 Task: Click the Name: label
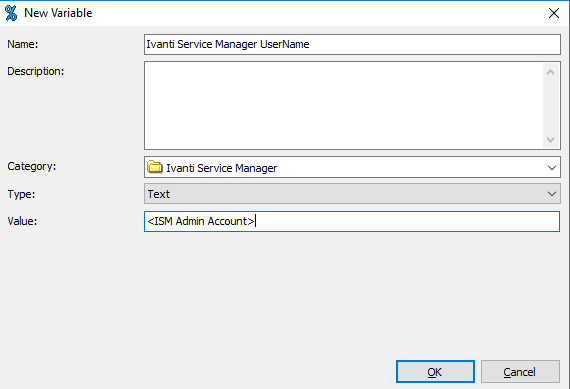[23, 44]
